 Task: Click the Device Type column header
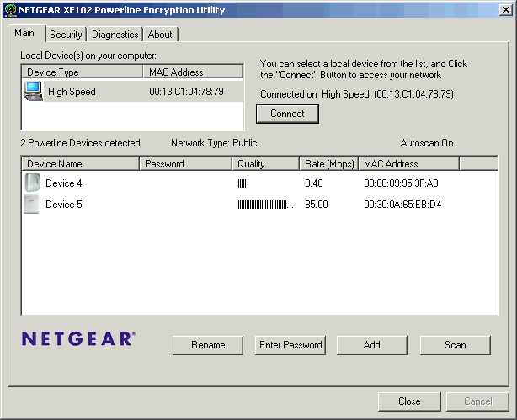83,72
